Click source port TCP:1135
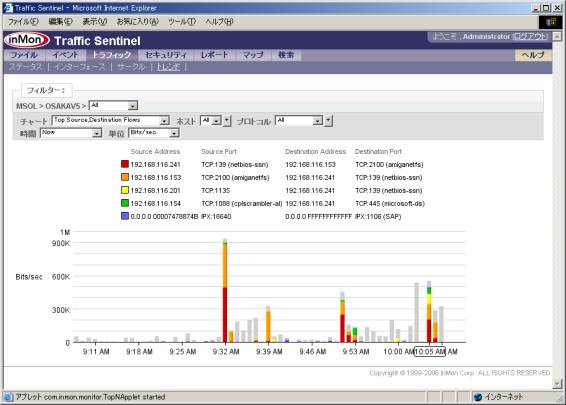 [x=215, y=191]
